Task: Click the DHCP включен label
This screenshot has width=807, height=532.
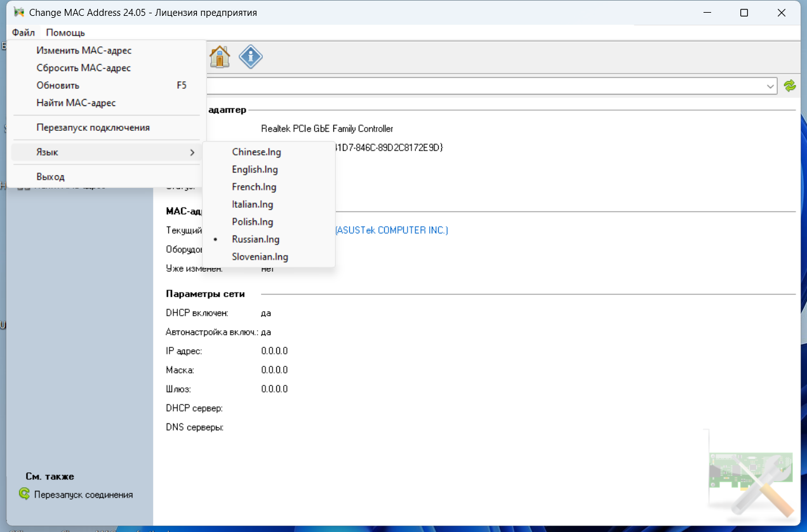Action: (x=197, y=313)
